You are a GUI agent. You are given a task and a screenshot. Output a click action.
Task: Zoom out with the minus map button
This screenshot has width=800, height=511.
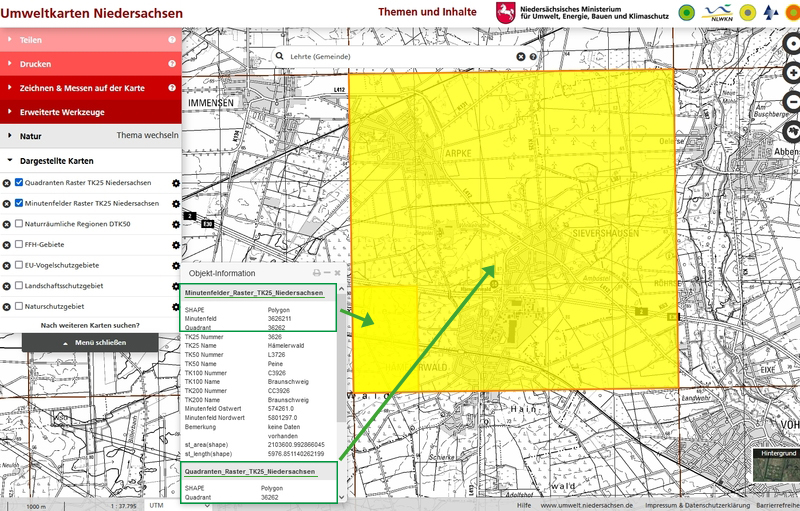point(793,101)
